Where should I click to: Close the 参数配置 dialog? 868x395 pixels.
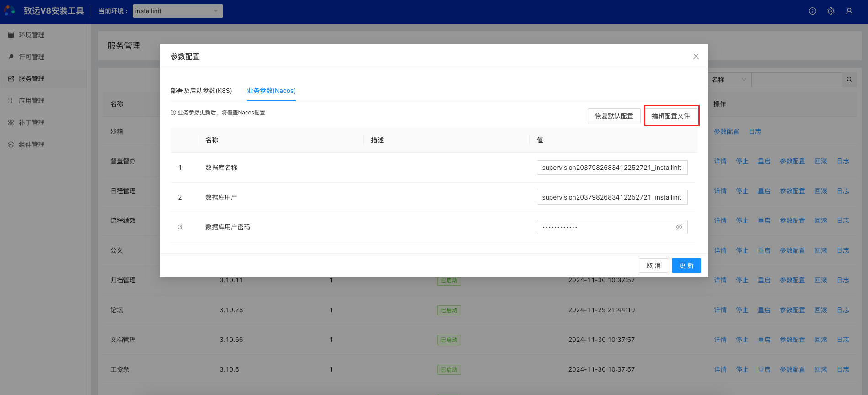696,56
